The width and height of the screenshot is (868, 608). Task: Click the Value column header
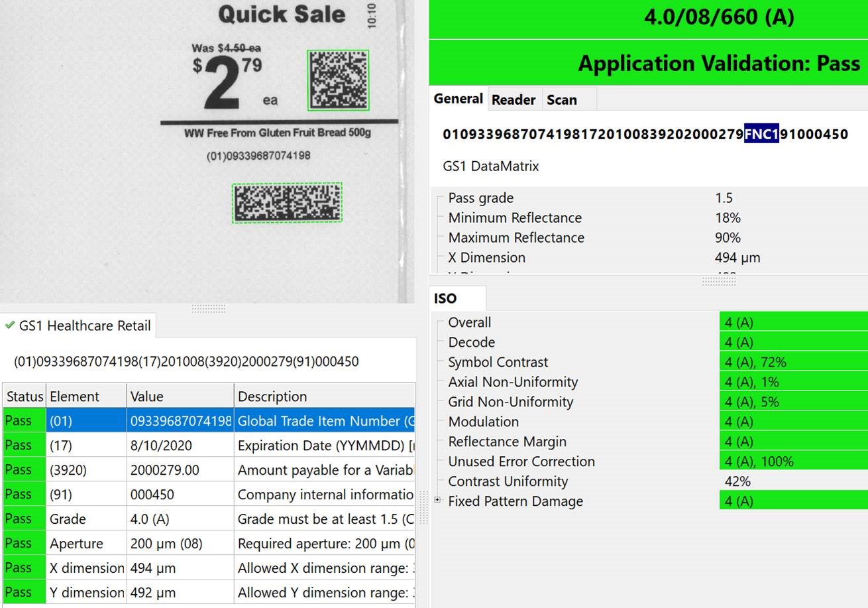point(180,396)
